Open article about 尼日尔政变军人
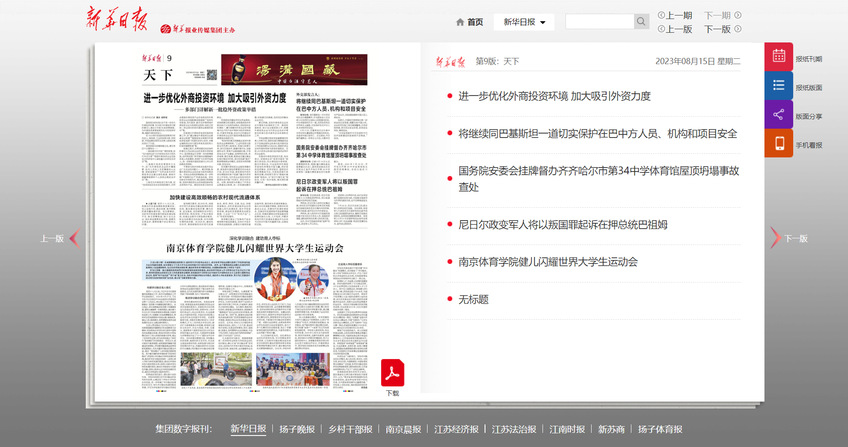Viewport: 848px width, 447px height. click(562, 224)
